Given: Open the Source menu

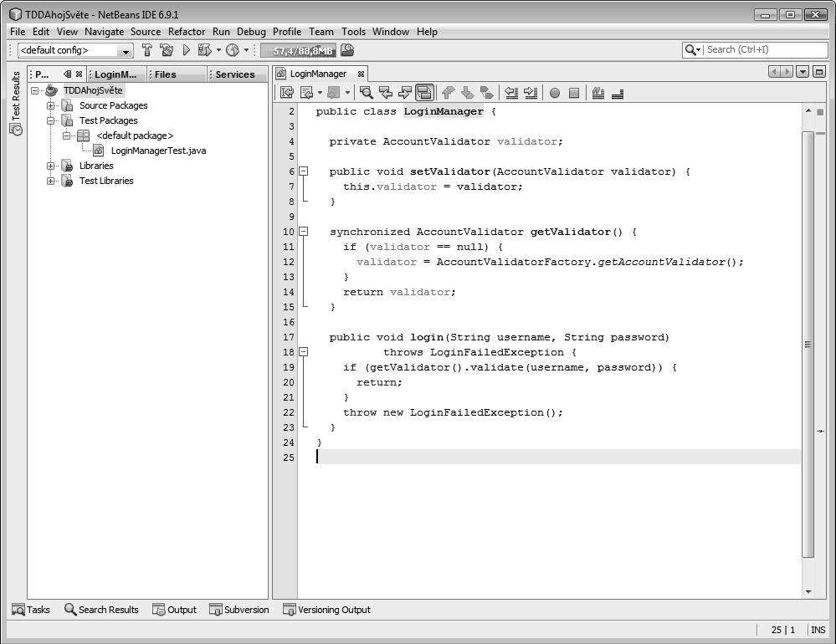Looking at the screenshot, I should (146, 32).
